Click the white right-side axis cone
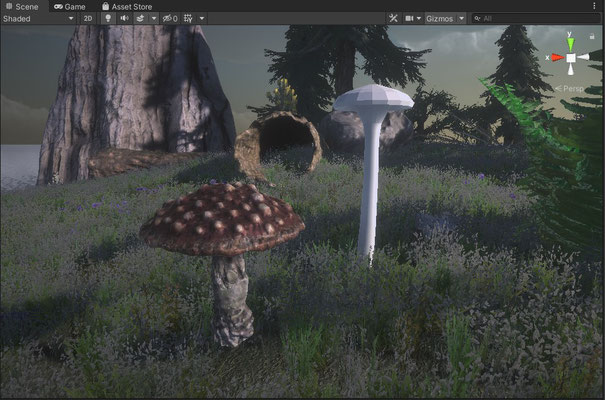The height and width of the screenshot is (400, 605). click(583, 57)
